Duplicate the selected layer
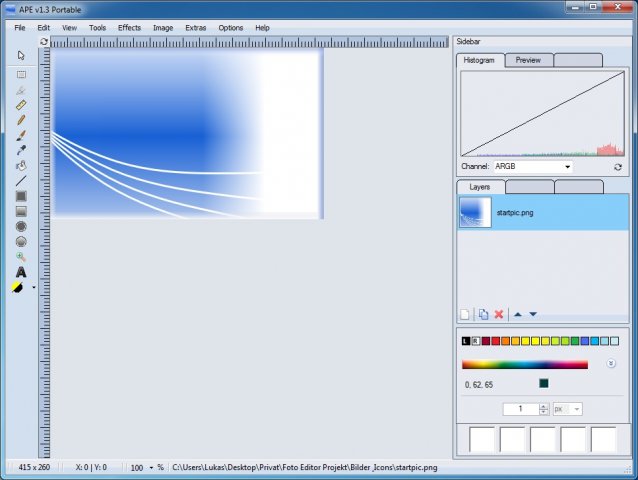638x480 pixels. tap(483, 314)
